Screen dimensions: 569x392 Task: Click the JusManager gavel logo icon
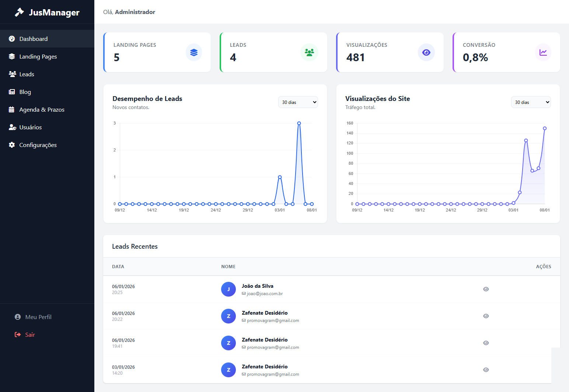coord(19,12)
